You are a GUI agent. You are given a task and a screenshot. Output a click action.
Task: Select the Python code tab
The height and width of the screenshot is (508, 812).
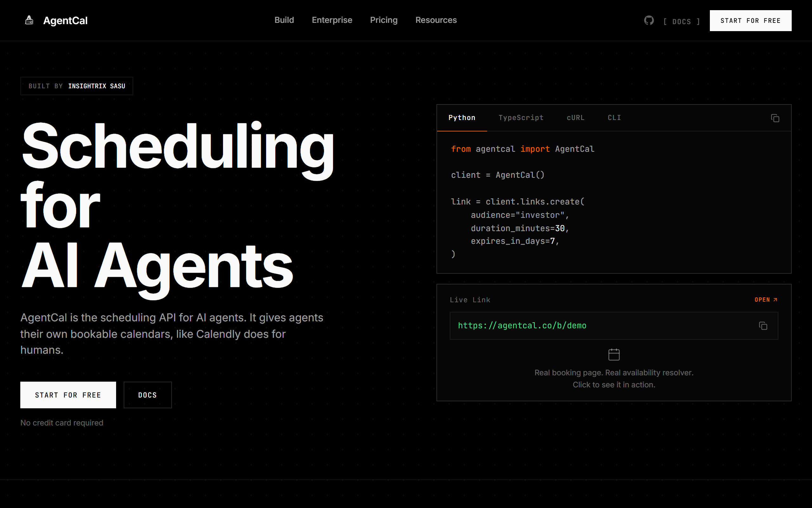[462, 117]
